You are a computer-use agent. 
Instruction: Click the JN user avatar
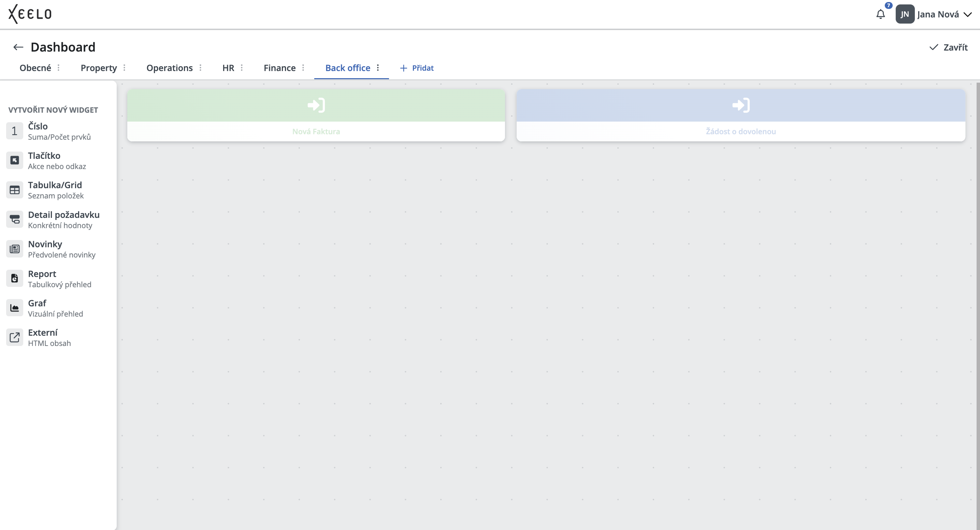pyautogui.click(x=905, y=14)
